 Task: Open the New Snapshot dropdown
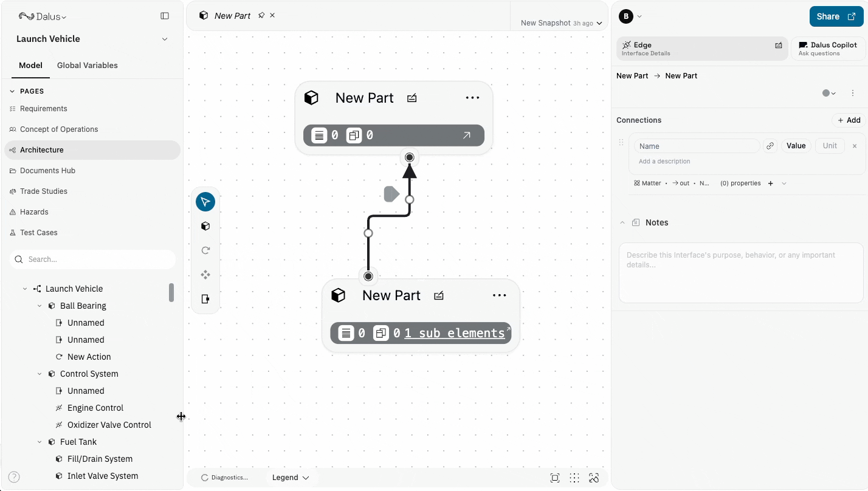(561, 23)
